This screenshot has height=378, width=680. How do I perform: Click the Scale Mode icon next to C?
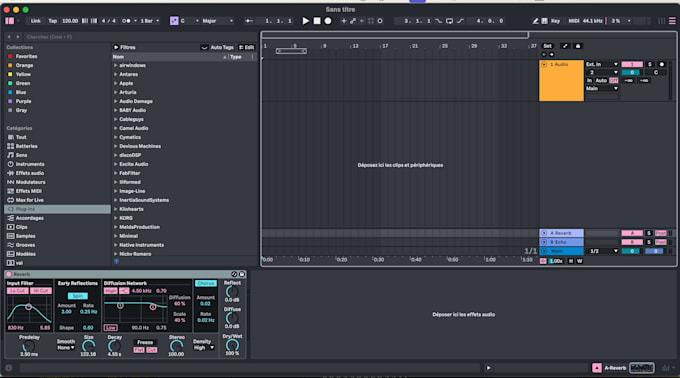174,21
